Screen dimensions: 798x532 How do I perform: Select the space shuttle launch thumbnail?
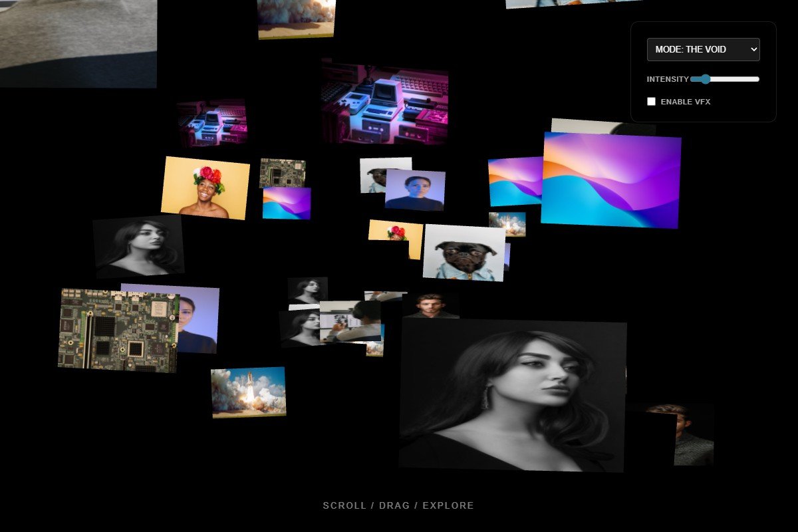[x=247, y=392]
